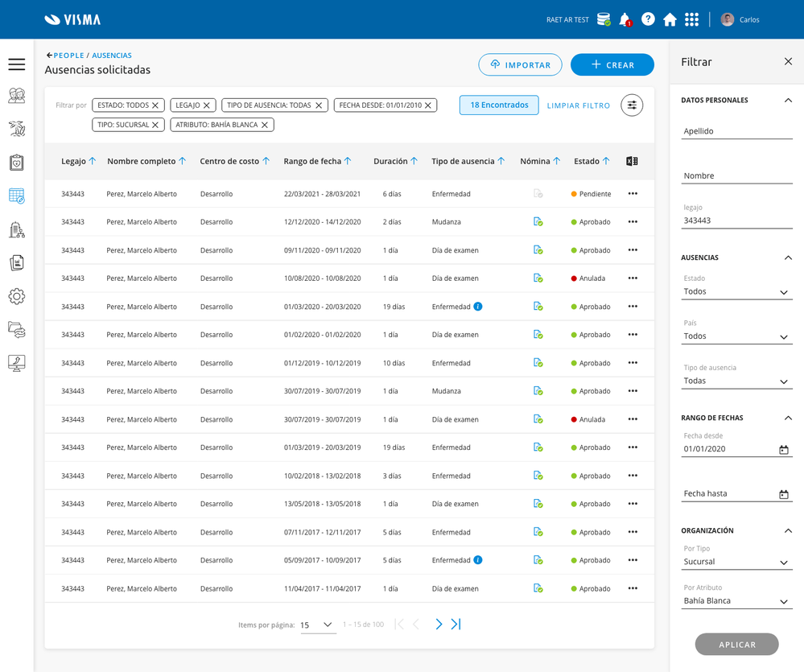This screenshot has width=804, height=672.
Task: Collapse RANGO DE FECHAS section
Action: tap(788, 418)
